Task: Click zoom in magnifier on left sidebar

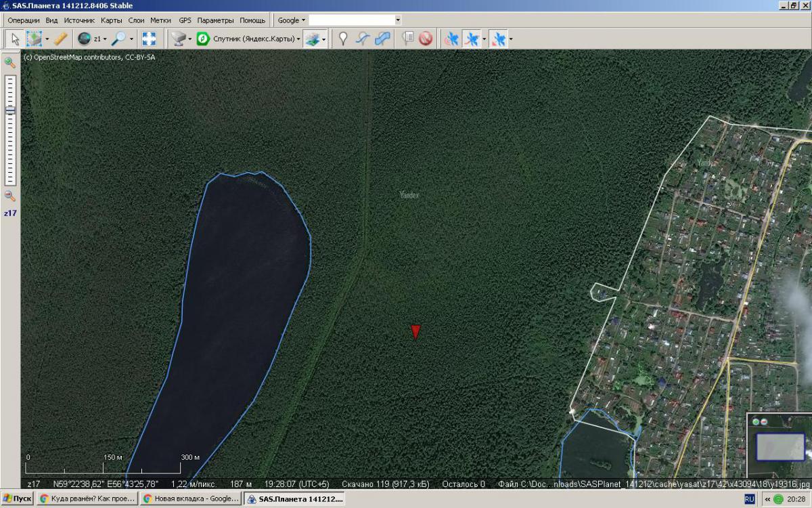Action: (x=10, y=63)
